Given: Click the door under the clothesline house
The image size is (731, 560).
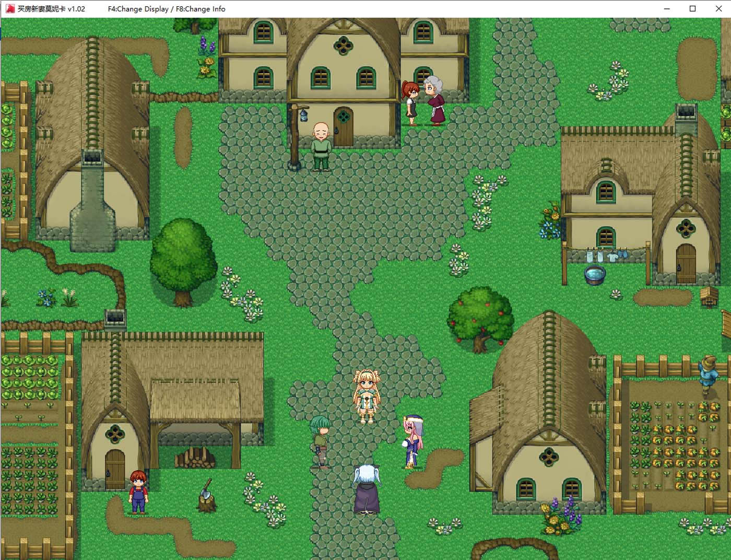Looking at the screenshot, I should click(x=686, y=264).
